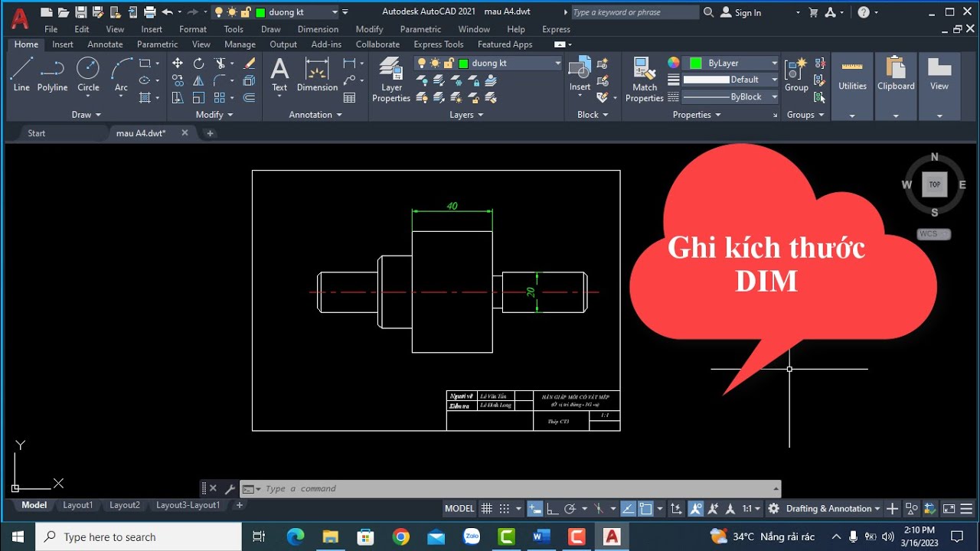Screen dimensions: 980x551
Task: Select the Mirror tool
Action: 198,80
